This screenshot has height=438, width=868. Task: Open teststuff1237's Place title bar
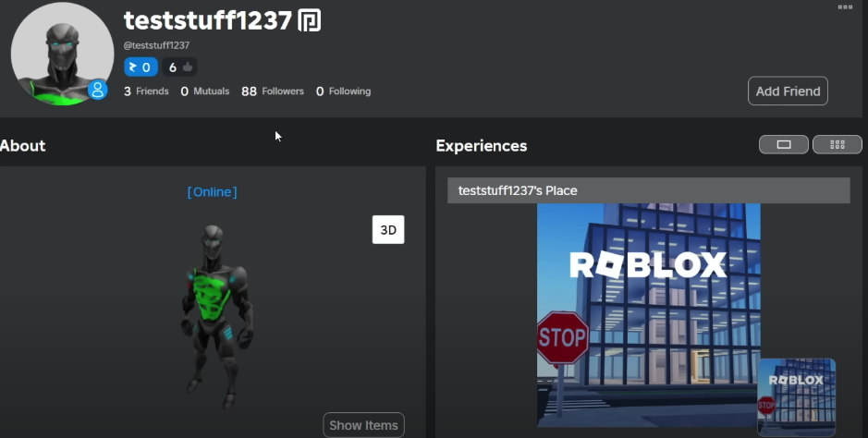click(648, 190)
